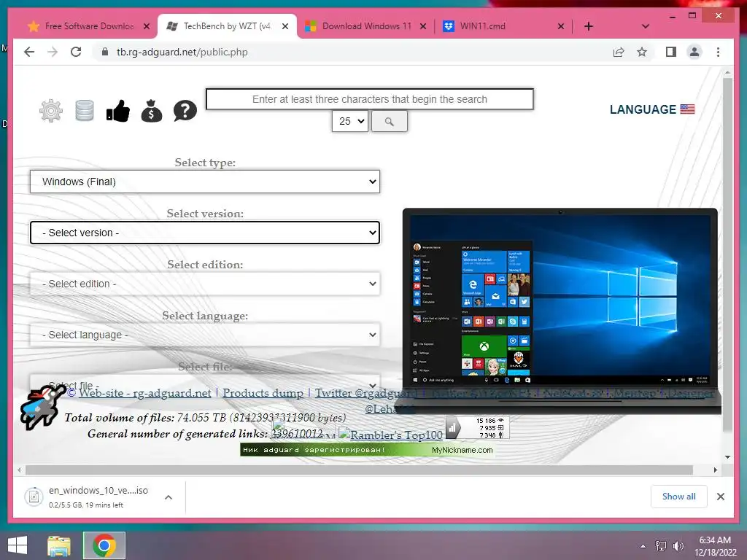This screenshot has width=747, height=560.
Task: Click the en_windows_10 ISO download item
Action: pos(98,497)
